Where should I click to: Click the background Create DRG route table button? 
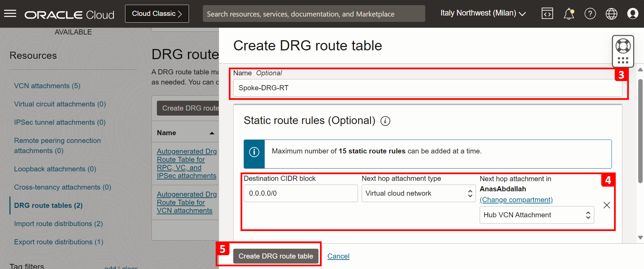(x=188, y=108)
